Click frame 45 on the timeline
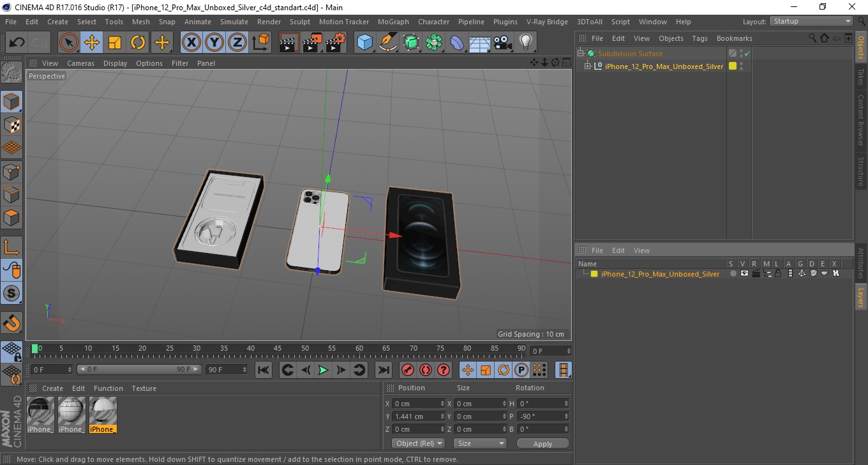 278,350
